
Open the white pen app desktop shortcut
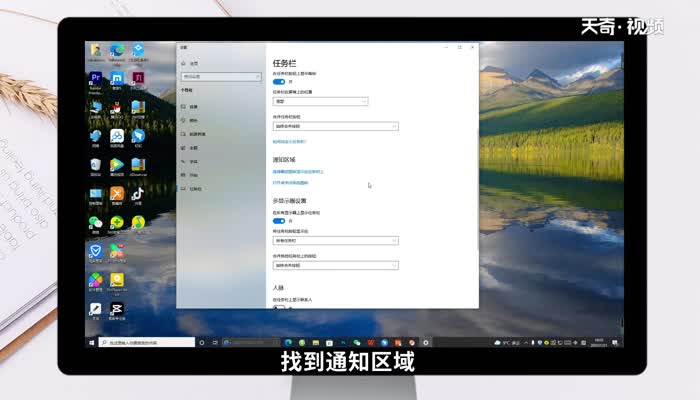[96, 311]
